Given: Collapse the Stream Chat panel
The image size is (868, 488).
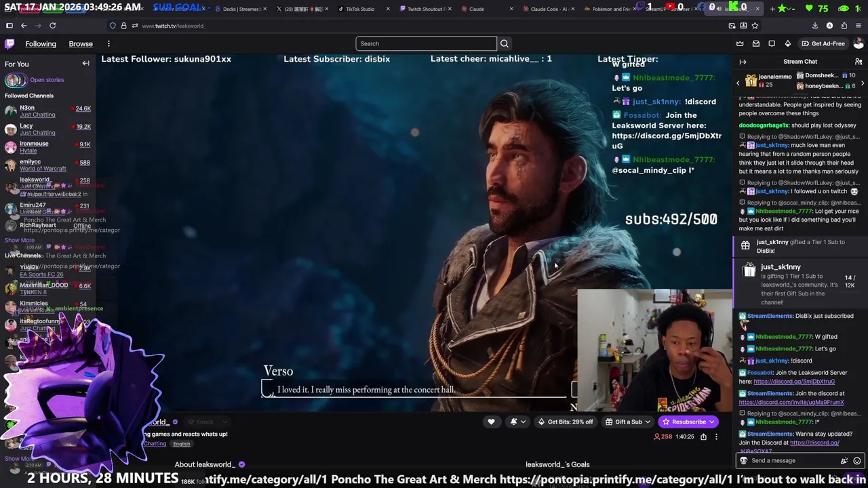Looking at the screenshot, I should coord(743,62).
